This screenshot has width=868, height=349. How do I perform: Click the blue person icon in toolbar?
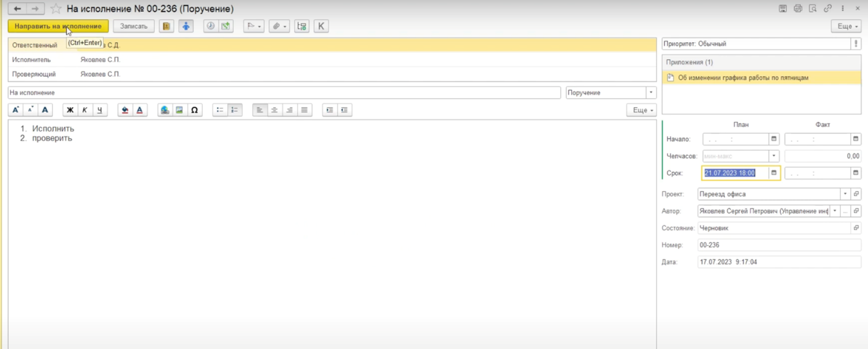point(186,26)
